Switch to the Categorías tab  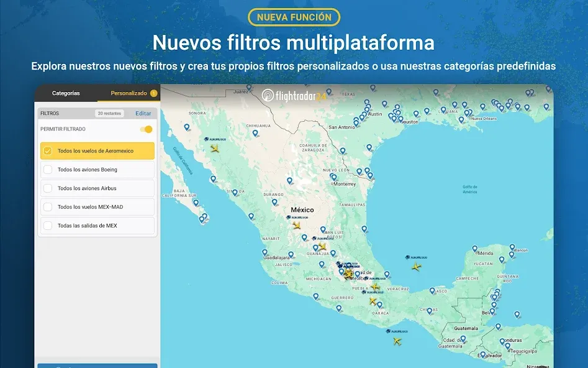point(66,93)
